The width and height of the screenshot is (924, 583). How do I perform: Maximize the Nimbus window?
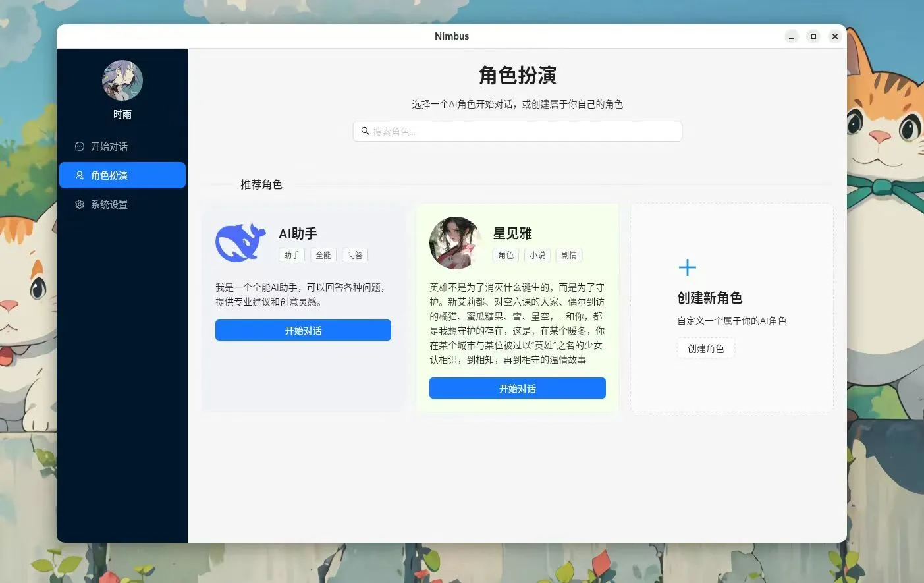click(813, 36)
